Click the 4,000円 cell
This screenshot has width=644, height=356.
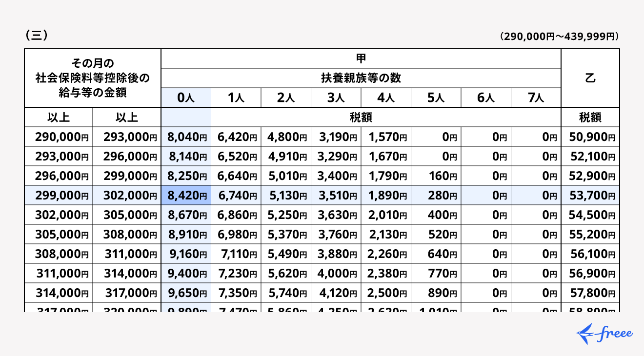[336, 274]
